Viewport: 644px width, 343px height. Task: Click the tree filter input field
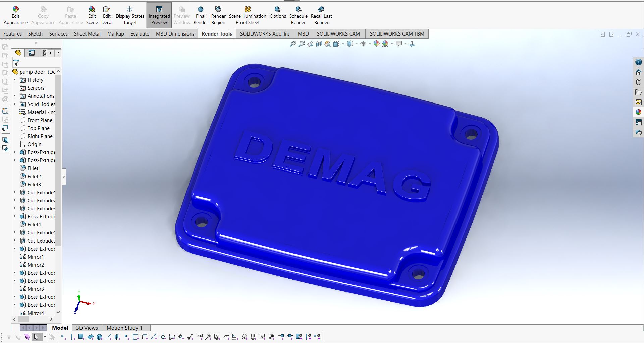click(36, 63)
